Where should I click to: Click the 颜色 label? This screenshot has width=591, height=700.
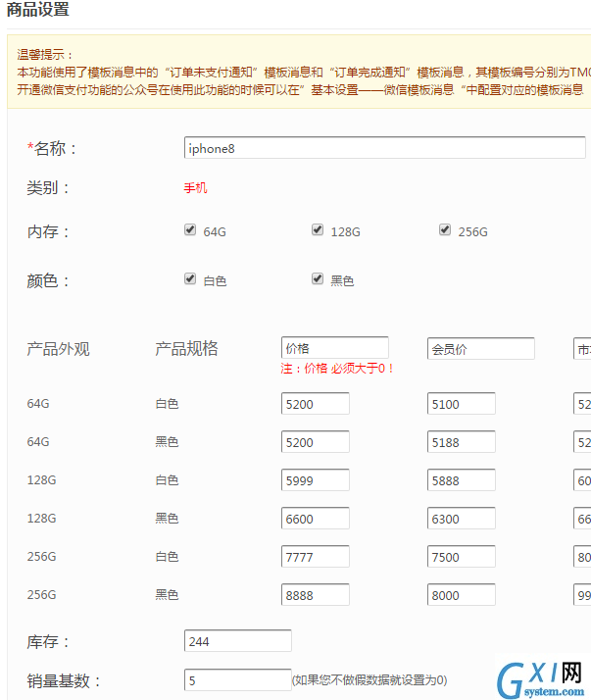pos(48,280)
